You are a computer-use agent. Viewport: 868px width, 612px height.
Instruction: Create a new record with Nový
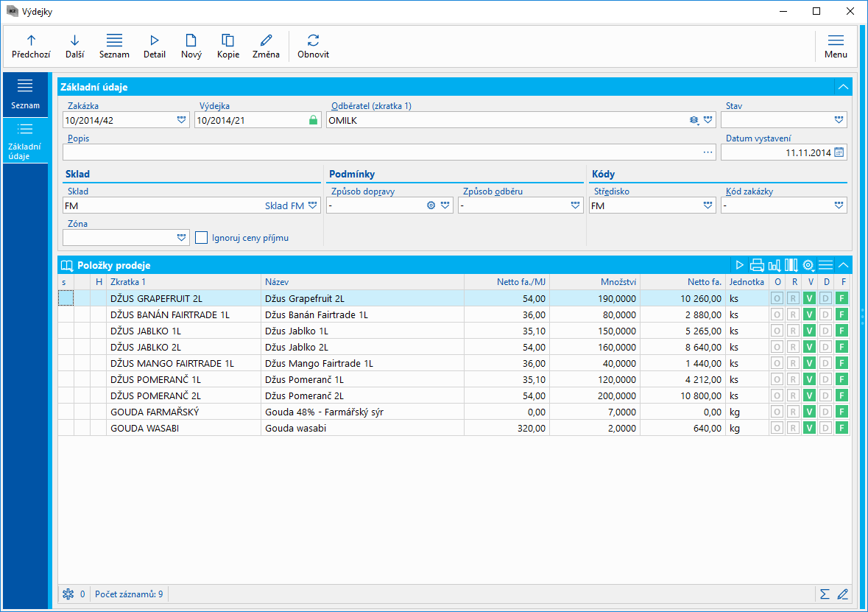(191, 46)
